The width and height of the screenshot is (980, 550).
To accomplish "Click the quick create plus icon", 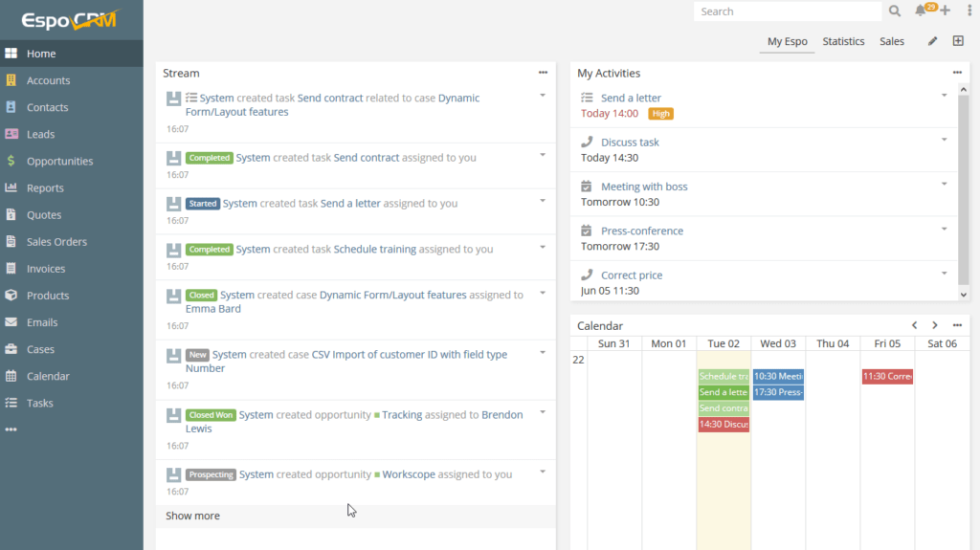I will pos(946,11).
